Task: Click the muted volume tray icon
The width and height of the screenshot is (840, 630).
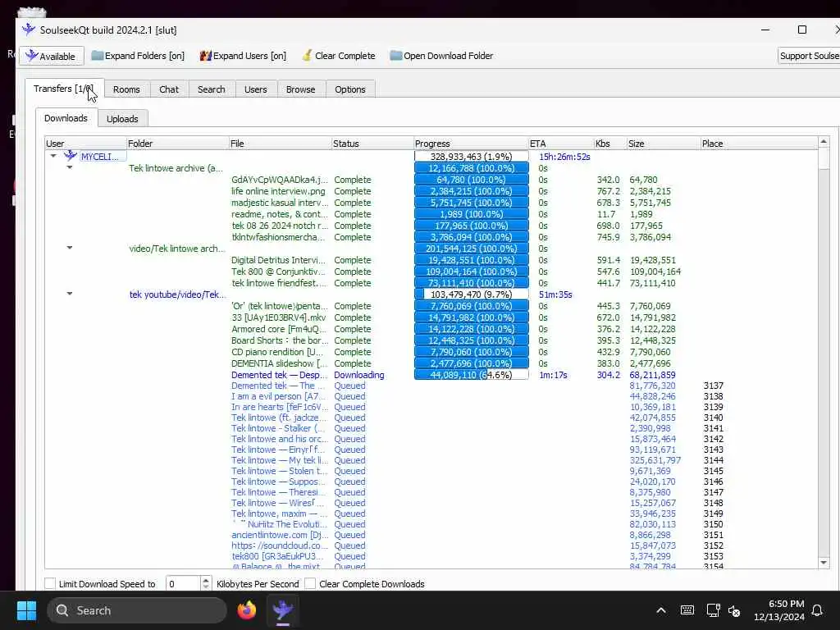Action: [734, 610]
